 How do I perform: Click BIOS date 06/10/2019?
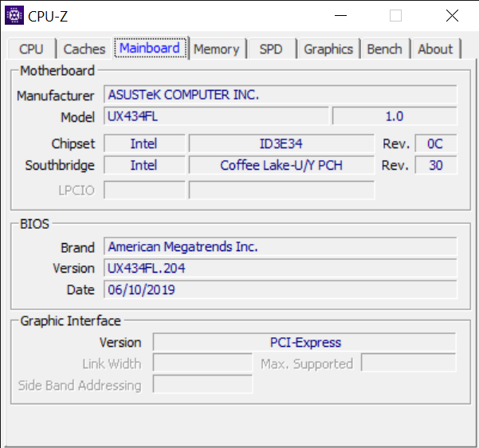click(x=280, y=289)
